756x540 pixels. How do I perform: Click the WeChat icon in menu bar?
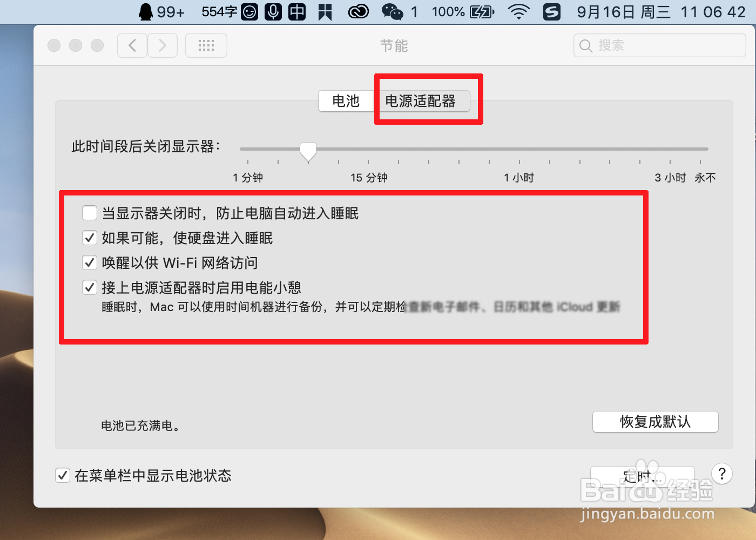(x=392, y=11)
